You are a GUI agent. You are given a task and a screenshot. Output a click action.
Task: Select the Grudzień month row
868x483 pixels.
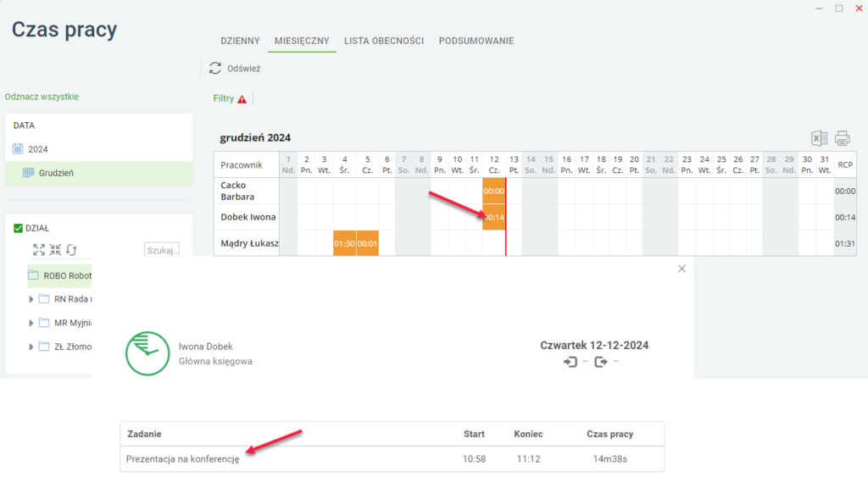click(x=99, y=173)
